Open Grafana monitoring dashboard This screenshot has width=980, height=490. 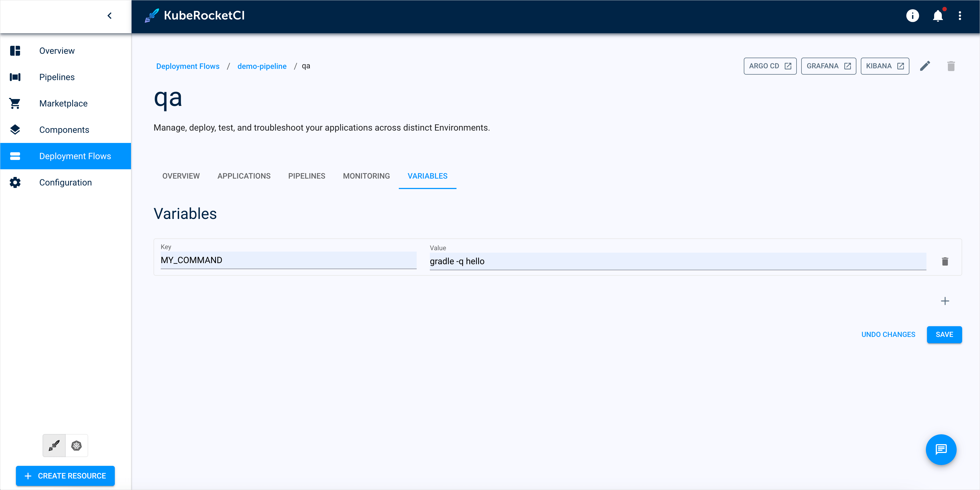(828, 66)
